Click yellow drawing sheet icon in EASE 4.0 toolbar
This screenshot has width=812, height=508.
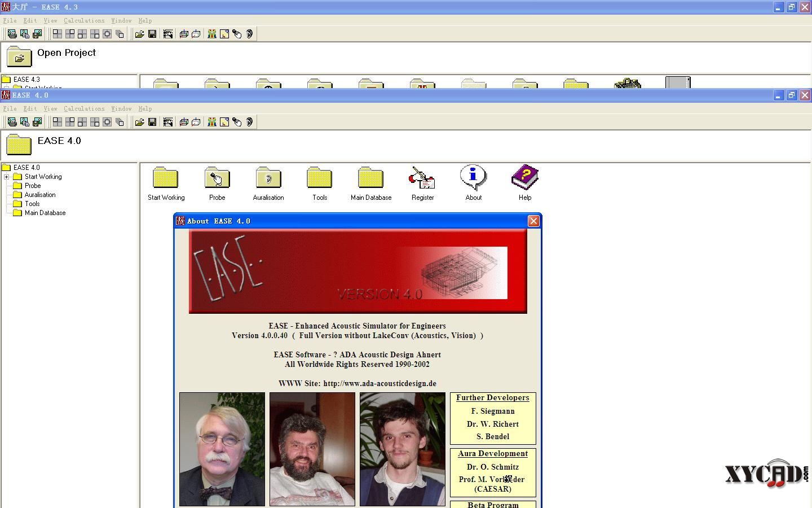(224, 122)
